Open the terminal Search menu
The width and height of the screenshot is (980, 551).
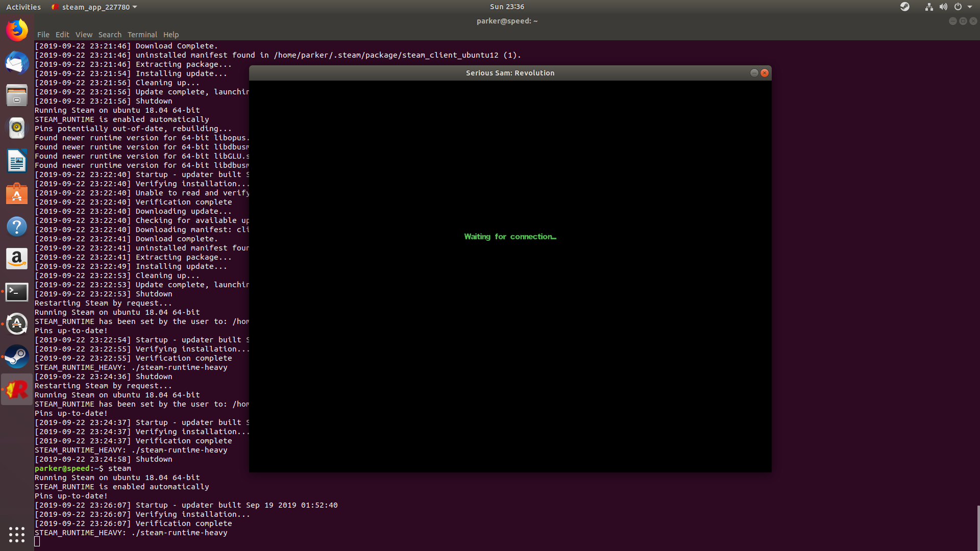110,35
